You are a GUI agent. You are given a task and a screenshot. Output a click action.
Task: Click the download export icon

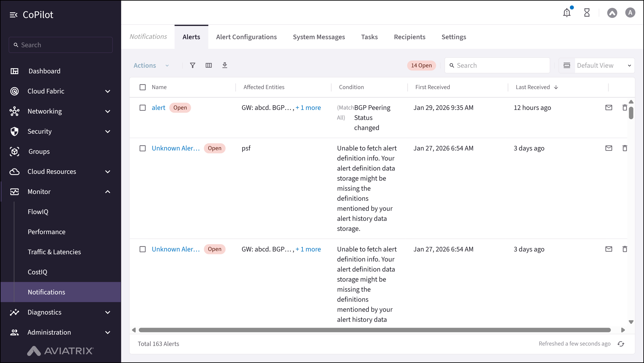click(x=224, y=65)
